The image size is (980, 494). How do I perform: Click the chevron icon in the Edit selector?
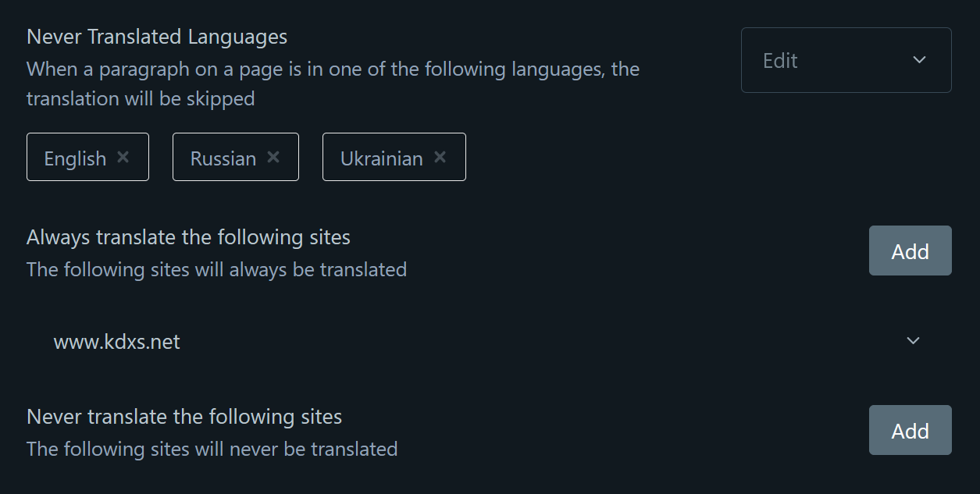tap(919, 59)
